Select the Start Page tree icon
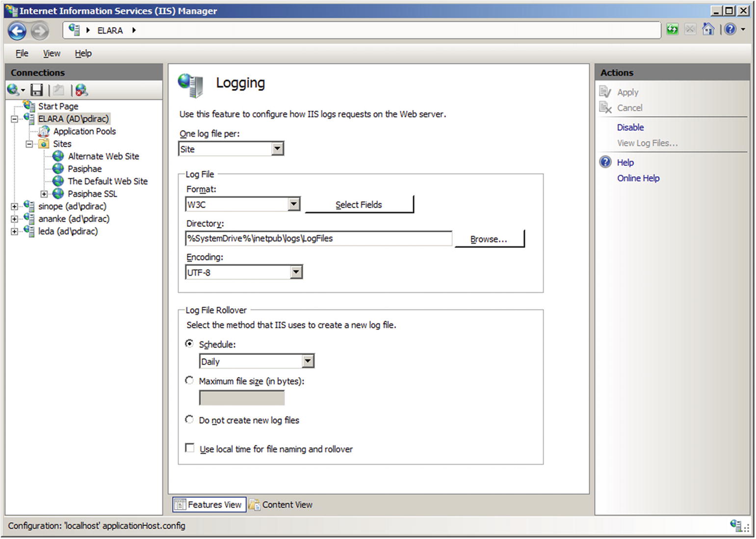The image size is (756, 539). pos(29,106)
